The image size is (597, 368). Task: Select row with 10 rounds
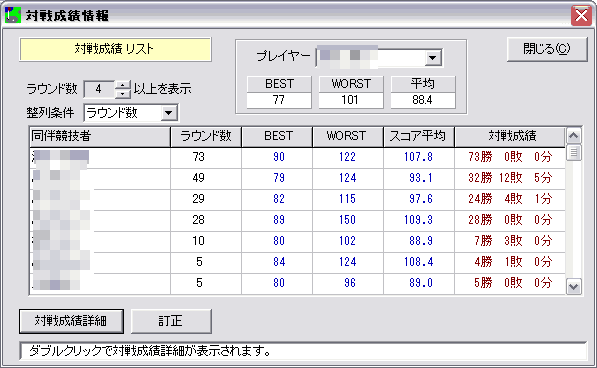297,241
